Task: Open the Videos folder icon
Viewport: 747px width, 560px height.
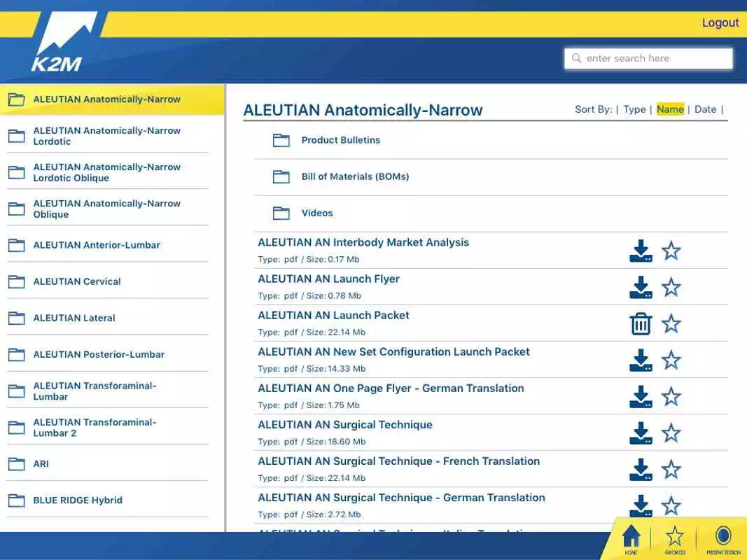Action: tap(281, 213)
